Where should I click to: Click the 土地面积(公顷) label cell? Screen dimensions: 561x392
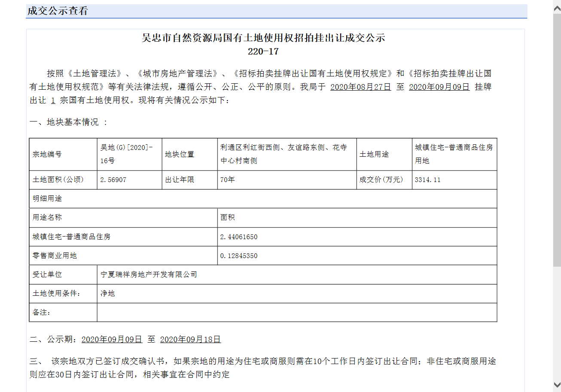point(63,180)
